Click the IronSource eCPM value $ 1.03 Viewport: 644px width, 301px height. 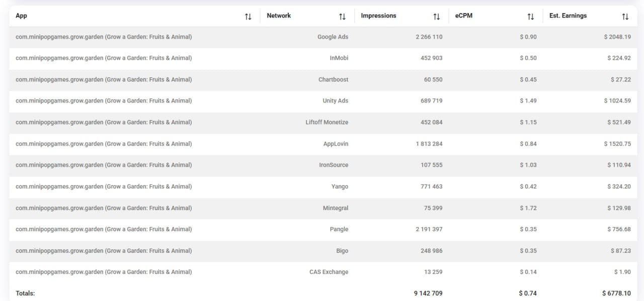pyautogui.click(x=528, y=165)
